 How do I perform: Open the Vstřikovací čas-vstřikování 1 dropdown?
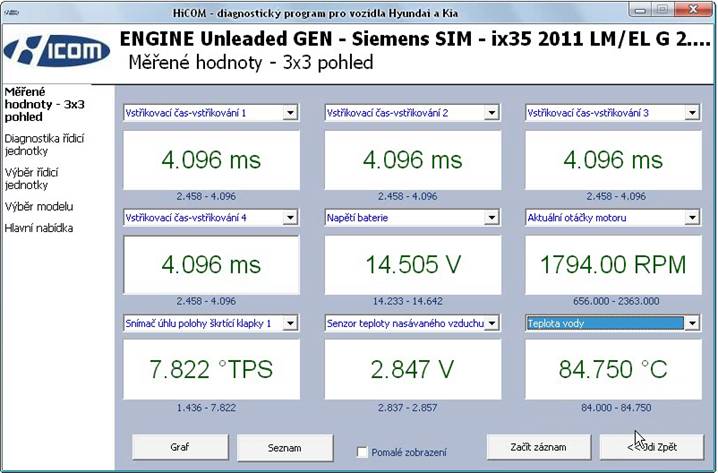pos(290,113)
